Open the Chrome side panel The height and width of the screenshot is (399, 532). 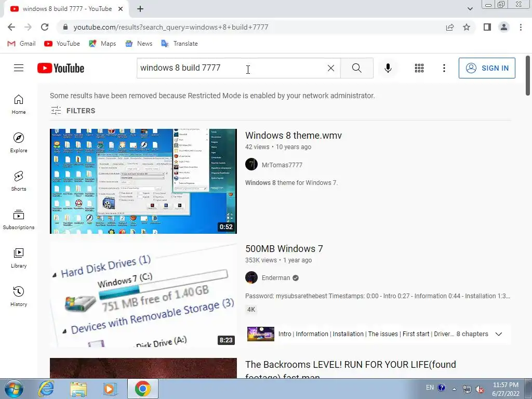click(487, 27)
